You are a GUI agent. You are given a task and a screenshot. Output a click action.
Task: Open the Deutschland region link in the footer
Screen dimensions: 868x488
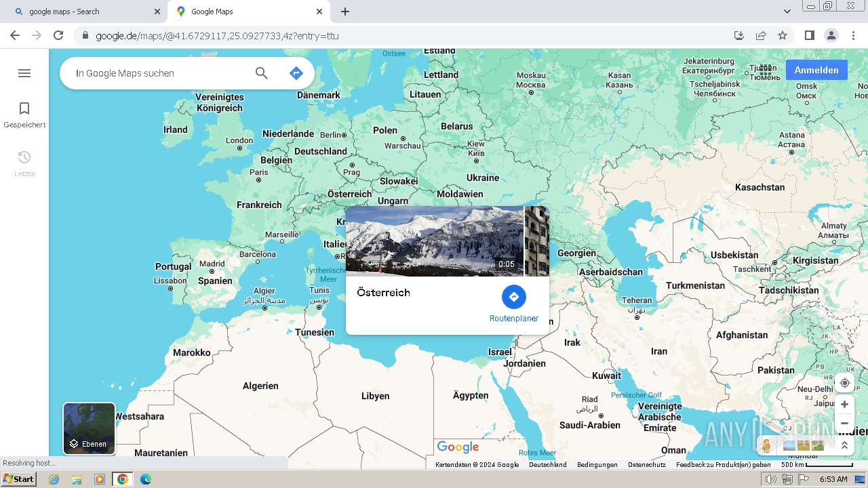548,465
